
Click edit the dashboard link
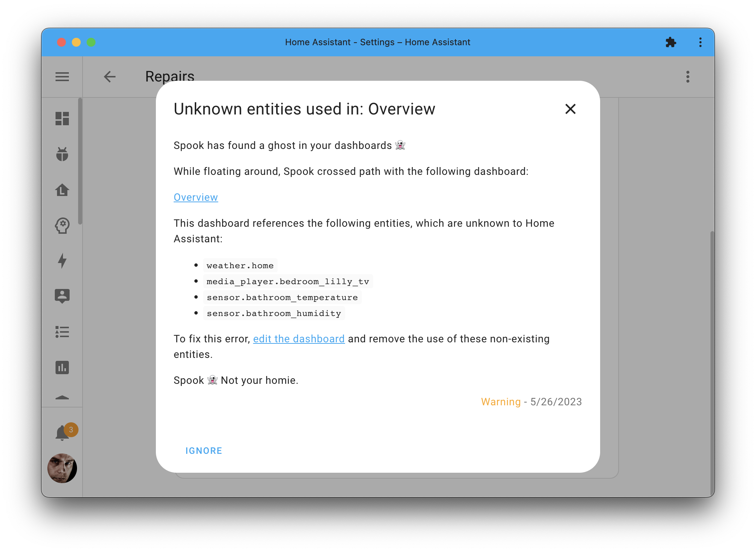click(299, 339)
